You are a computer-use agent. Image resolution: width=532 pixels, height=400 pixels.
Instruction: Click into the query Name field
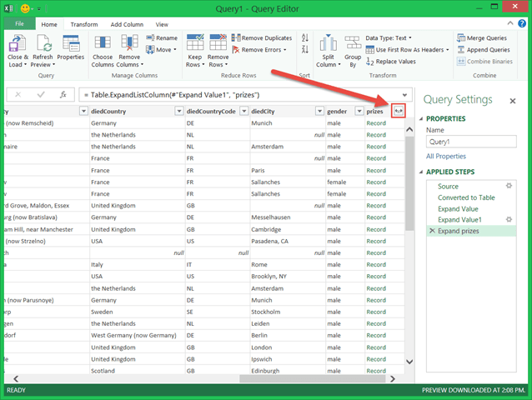(x=473, y=142)
